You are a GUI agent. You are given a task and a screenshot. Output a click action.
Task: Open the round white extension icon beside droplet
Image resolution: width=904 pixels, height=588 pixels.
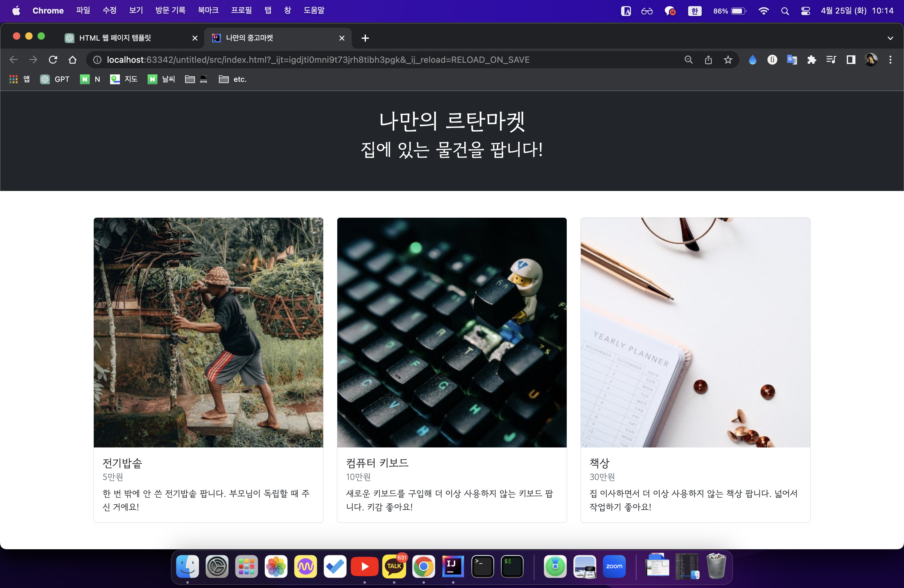click(x=772, y=60)
